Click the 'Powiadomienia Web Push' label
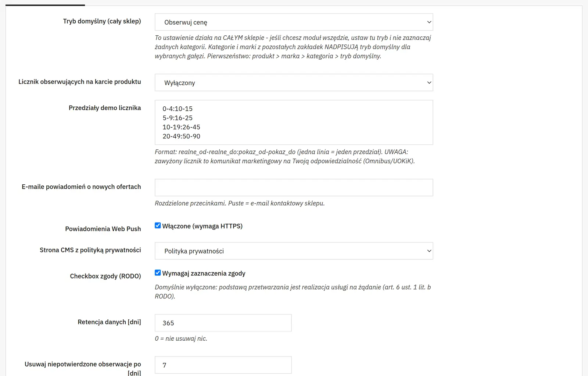 [x=103, y=229]
